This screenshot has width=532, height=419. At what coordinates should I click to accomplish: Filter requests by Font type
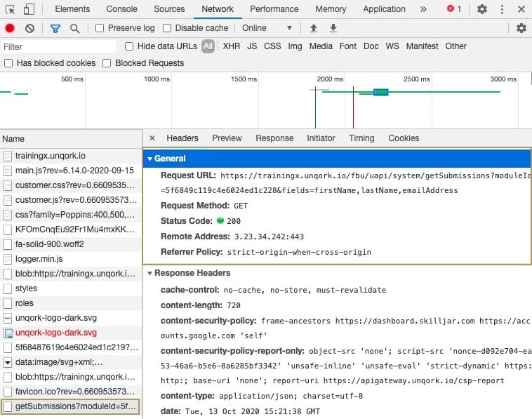pyautogui.click(x=348, y=46)
